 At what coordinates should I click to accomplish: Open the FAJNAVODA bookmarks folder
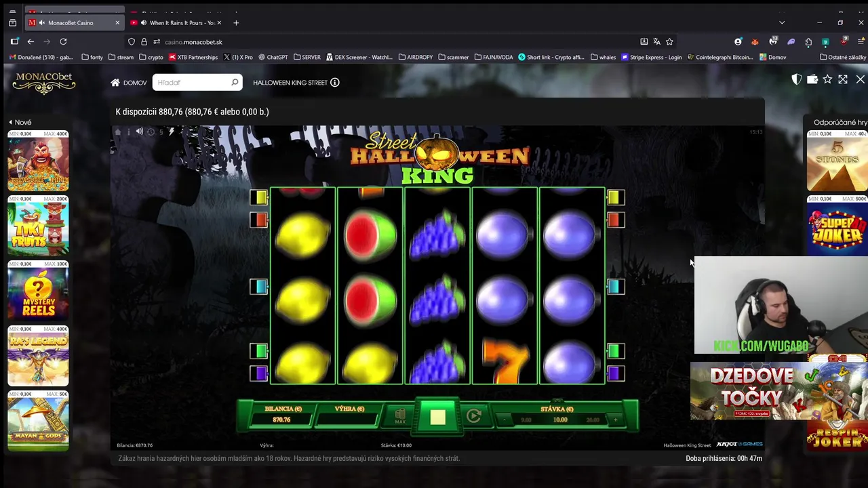click(x=494, y=57)
